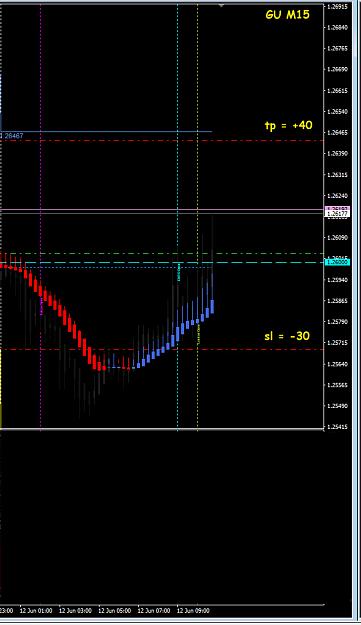
Task: Select the 'sl = -30' label
Action: 287,336
